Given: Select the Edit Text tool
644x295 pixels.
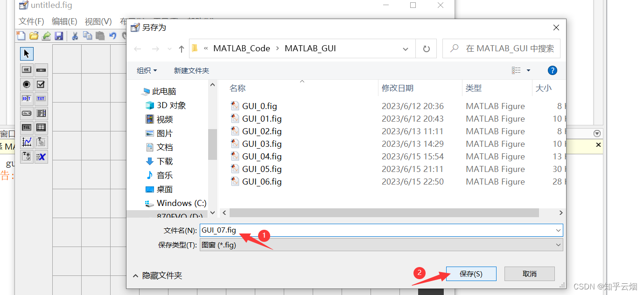Looking at the screenshot, I should (27, 98).
